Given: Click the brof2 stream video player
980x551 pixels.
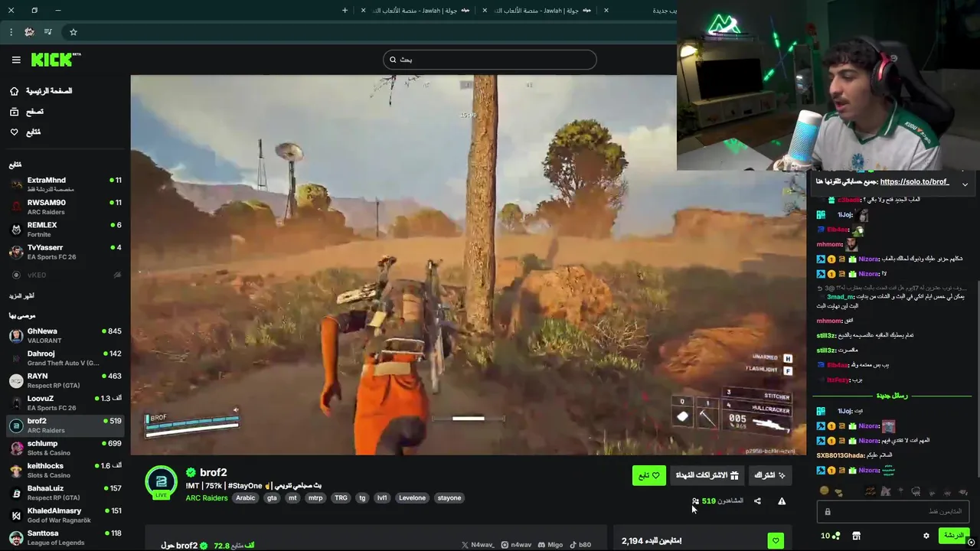Looking at the screenshot, I should point(469,265).
